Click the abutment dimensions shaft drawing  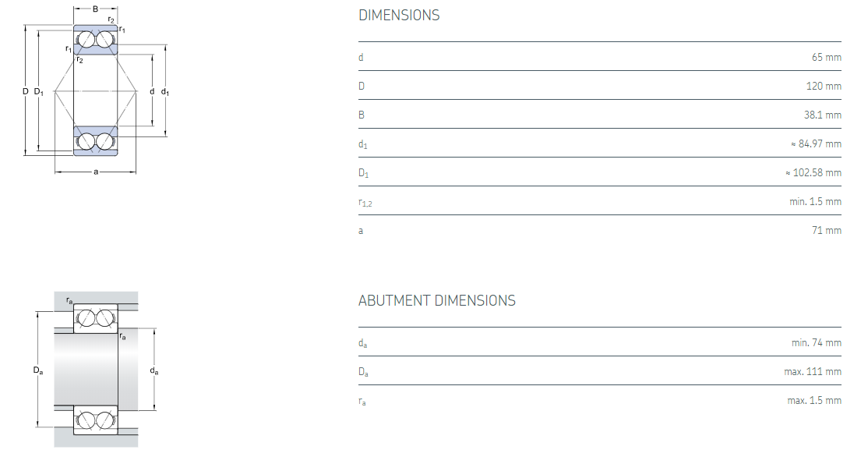click(96, 370)
